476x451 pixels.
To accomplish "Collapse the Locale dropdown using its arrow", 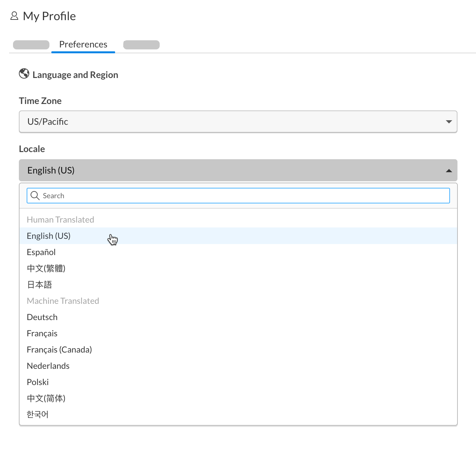I will [449, 170].
